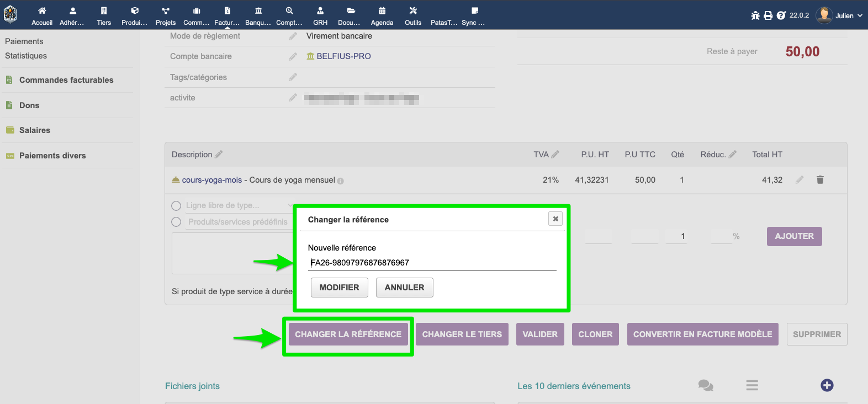Edit the cours-yoga-mois invoice line
The image size is (868, 404).
[799, 180]
